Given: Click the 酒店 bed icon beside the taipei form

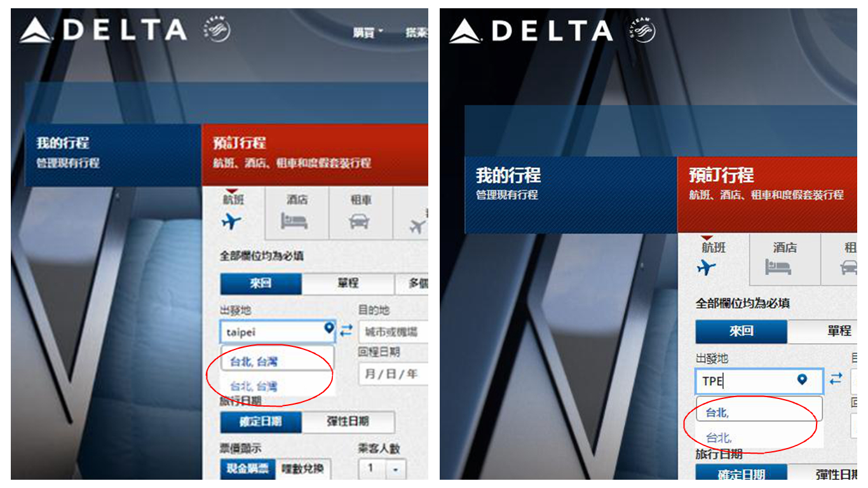Looking at the screenshot, I should click(x=295, y=220).
